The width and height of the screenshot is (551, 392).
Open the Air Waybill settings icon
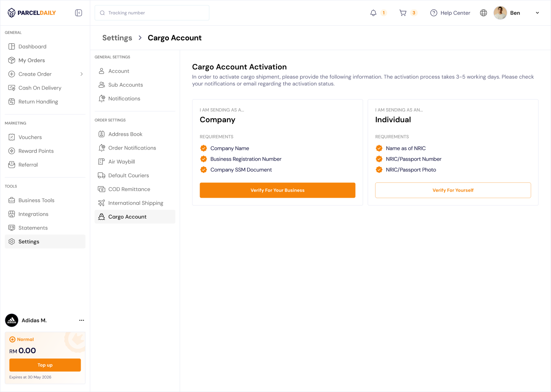pyautogui.click(x=101, y=162)
